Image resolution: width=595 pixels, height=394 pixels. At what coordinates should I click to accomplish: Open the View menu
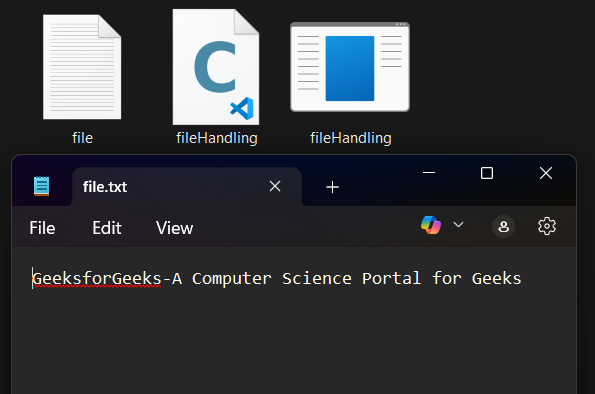[x=174, y=228]
